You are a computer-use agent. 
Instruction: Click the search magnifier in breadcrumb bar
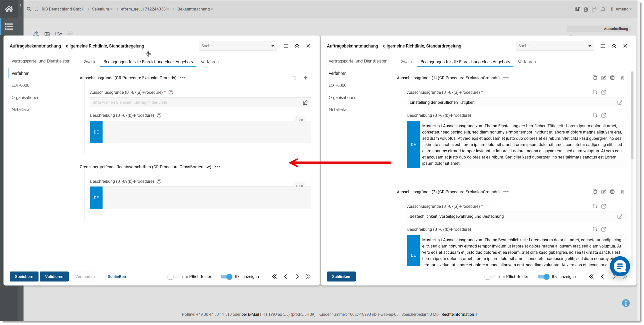click(x=29, y=9)
